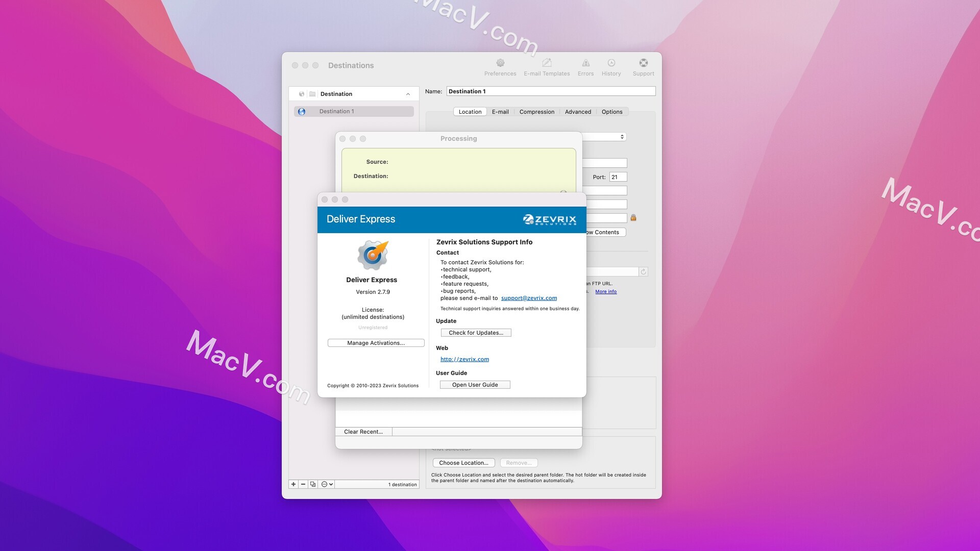
Task: Click the blue globe icon beside Destination 1
Action: tap(302, 111)
